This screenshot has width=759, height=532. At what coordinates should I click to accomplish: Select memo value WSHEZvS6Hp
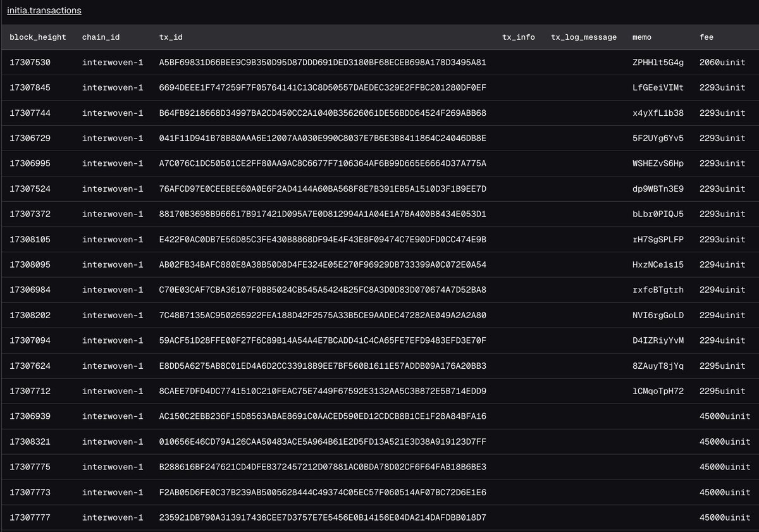pyautogui.click(x=658, y=164)
